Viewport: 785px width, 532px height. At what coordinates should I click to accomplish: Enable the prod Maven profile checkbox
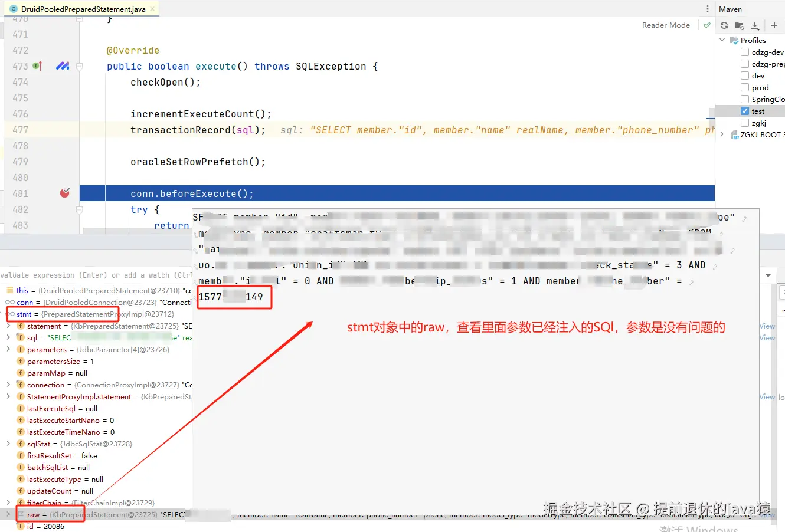coord(745,87)
